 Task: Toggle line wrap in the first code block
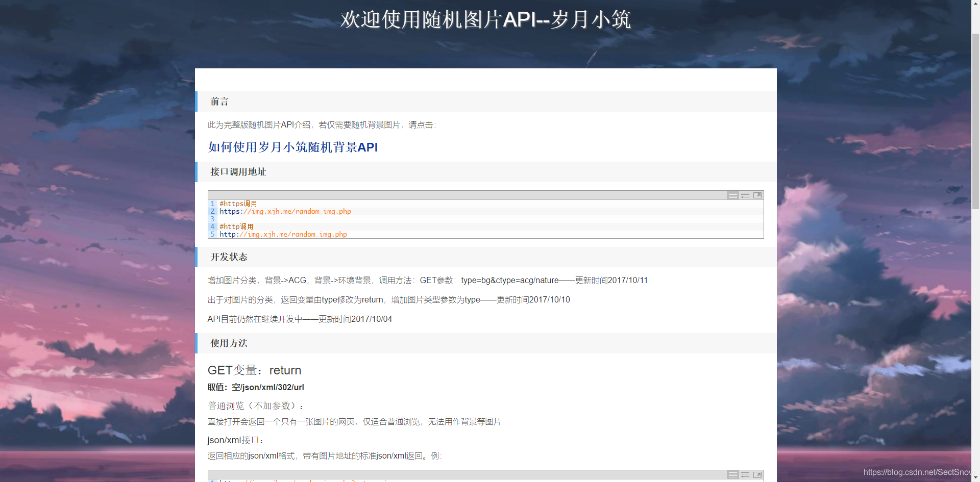[745, 195]
